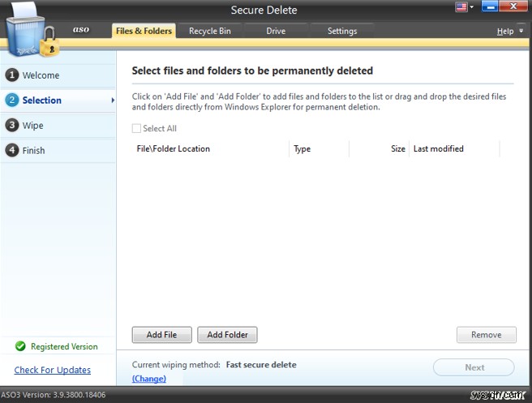Select the Finish step in sidebar
This screenshot has height=403, width=532.
coord(58,150)
